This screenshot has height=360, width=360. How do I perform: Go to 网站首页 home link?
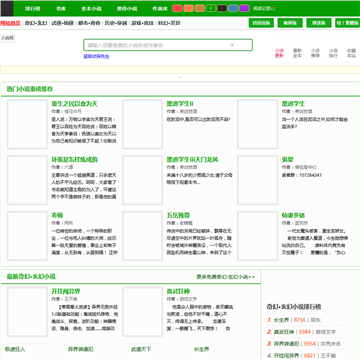coord(10,23)
